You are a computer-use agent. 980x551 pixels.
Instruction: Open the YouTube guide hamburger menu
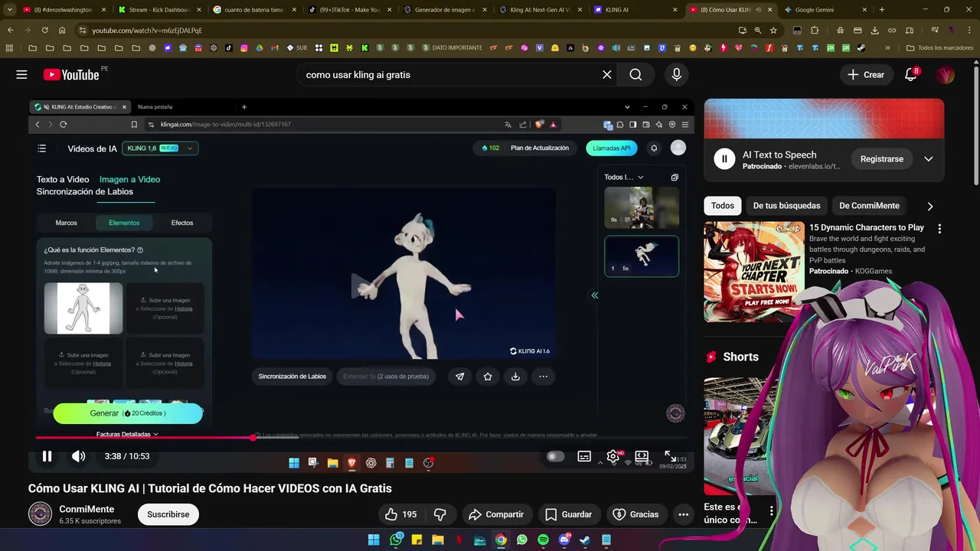[x=21, y=75]
